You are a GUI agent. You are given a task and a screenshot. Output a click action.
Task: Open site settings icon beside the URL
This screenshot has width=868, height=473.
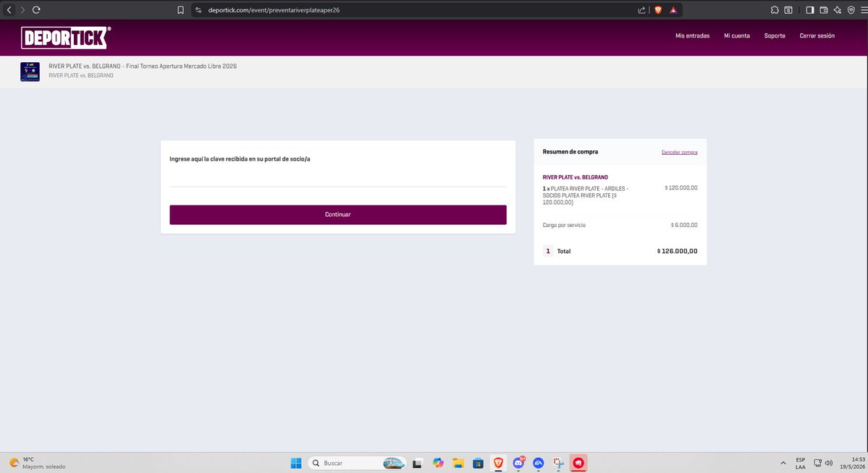[198, 10]
